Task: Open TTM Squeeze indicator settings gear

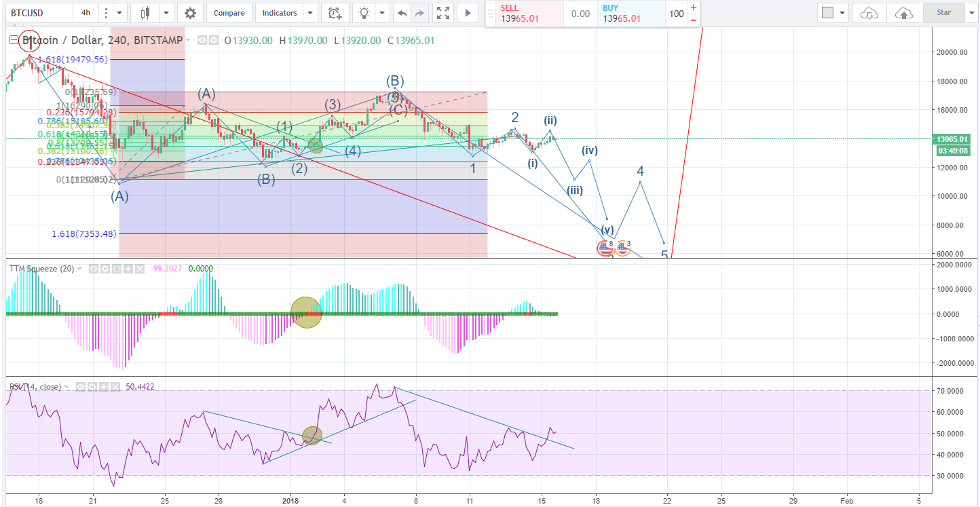Action: [107, 268]
